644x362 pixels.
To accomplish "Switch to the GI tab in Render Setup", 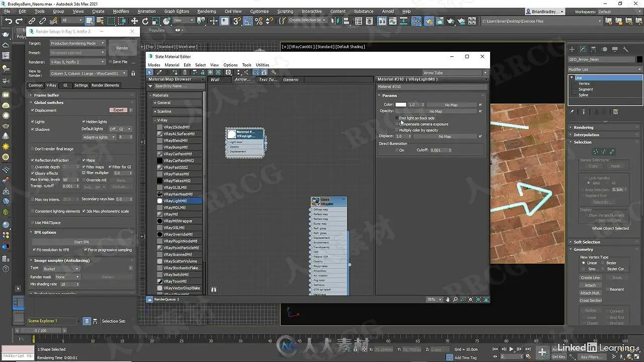I will point(65,85).
